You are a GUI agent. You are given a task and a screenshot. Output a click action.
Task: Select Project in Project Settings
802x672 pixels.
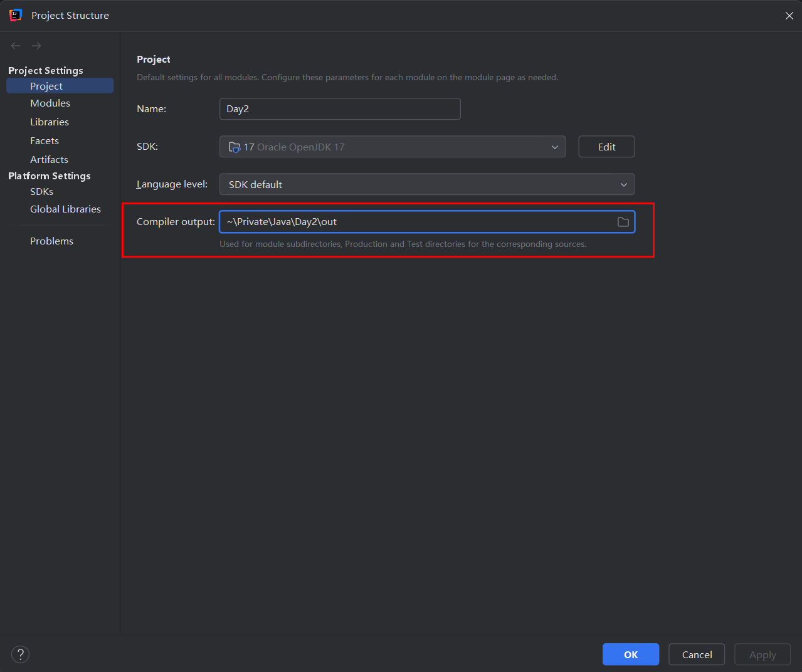click(x=60, y=86)
